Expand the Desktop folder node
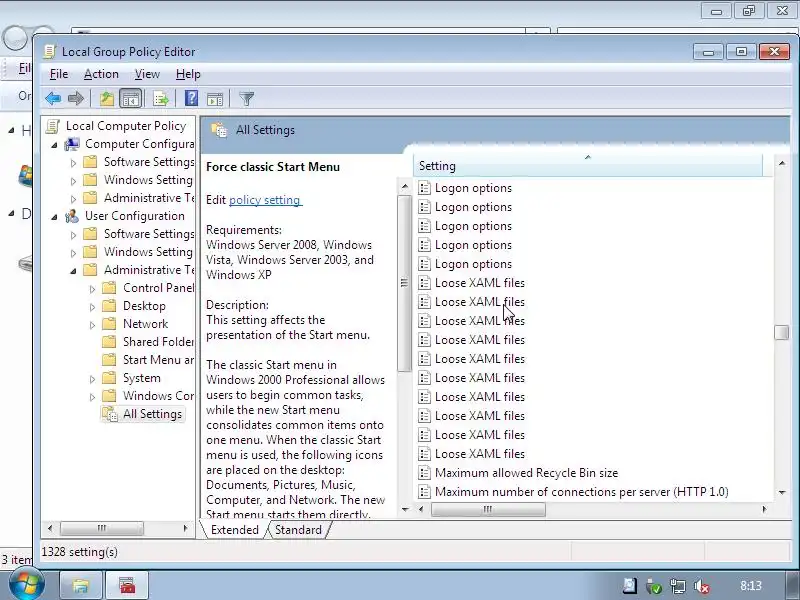Viewport: 800px width, 600px height. tap(92, 307)
